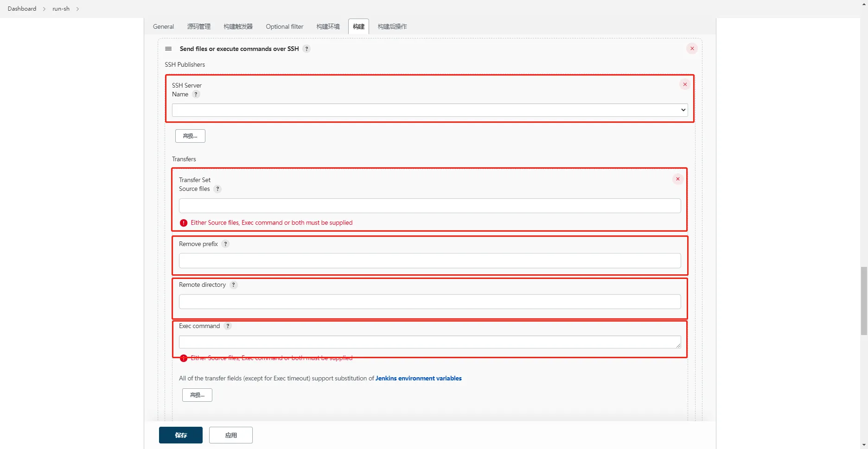The image size is (868, 449).
Task: Go to the 构建后操作 tab
Action: click(392, 26)
